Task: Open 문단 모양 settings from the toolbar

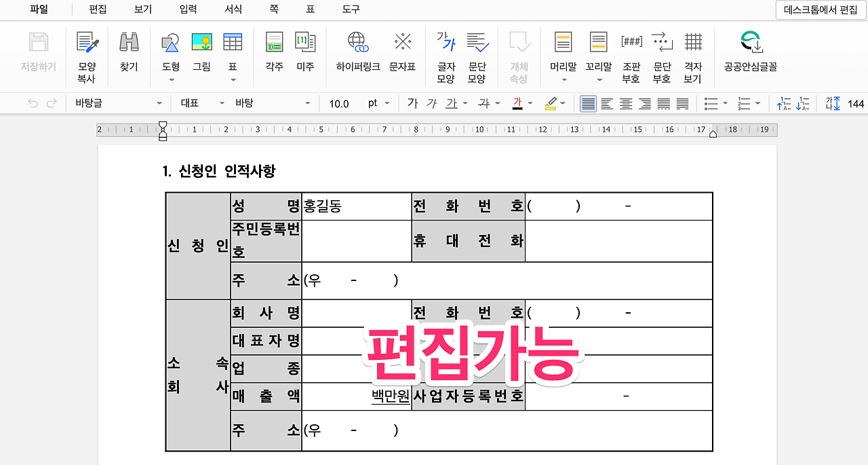Action: click(x=478, y=54)
